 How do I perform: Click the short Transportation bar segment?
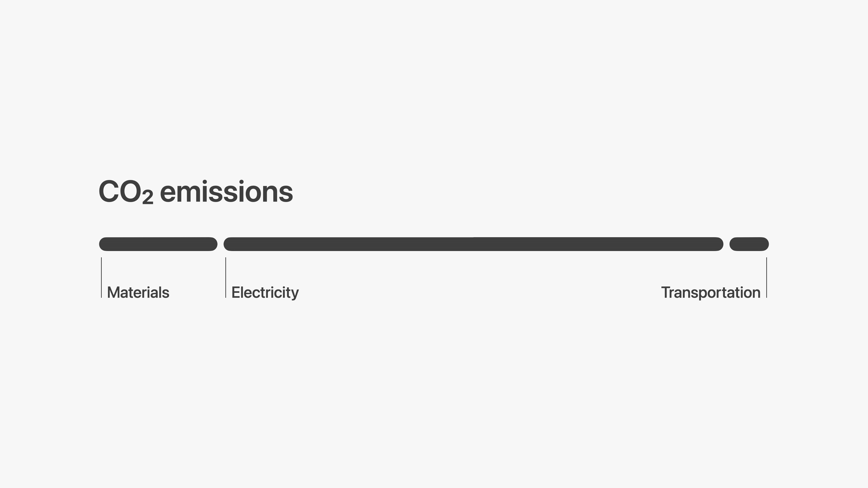pos(749,244)
